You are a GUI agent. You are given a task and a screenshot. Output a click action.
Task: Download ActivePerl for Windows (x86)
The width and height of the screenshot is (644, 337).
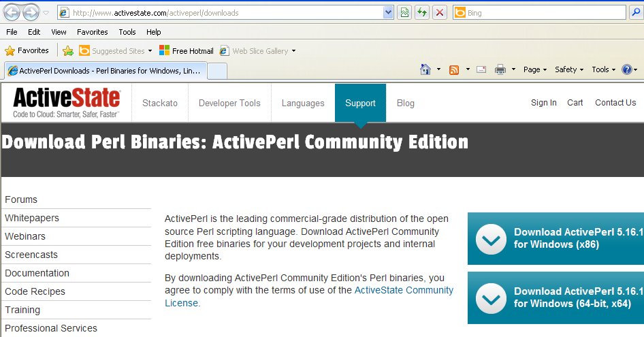[556, 238]
